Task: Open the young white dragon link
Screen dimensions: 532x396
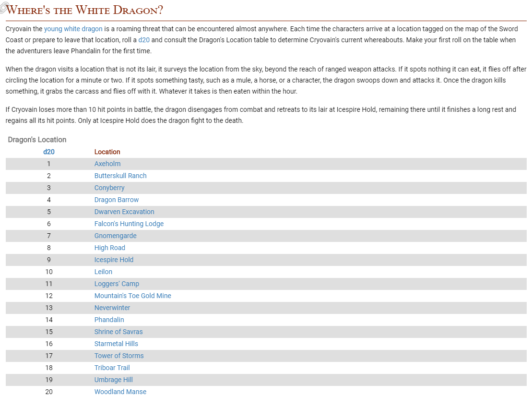Action: 73,29
